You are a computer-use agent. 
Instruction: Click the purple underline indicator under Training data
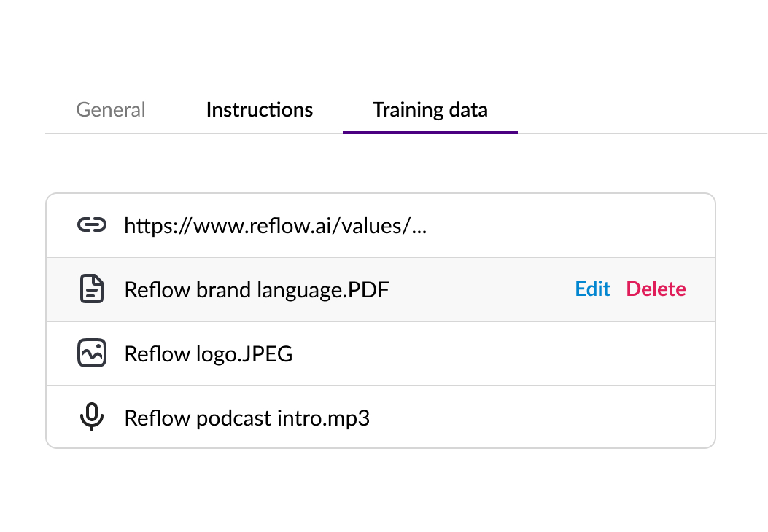(x=430, y=132)
